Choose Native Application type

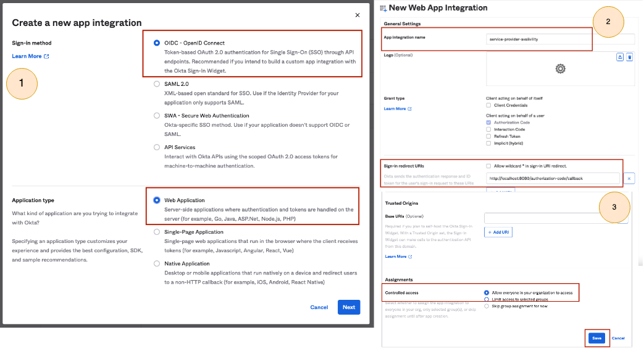pos(157,264)
